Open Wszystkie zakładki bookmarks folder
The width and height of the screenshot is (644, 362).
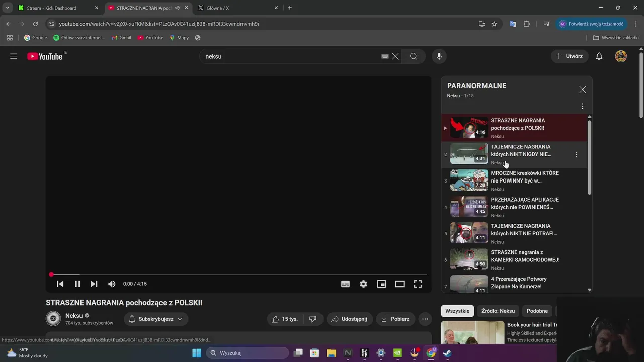616,38
